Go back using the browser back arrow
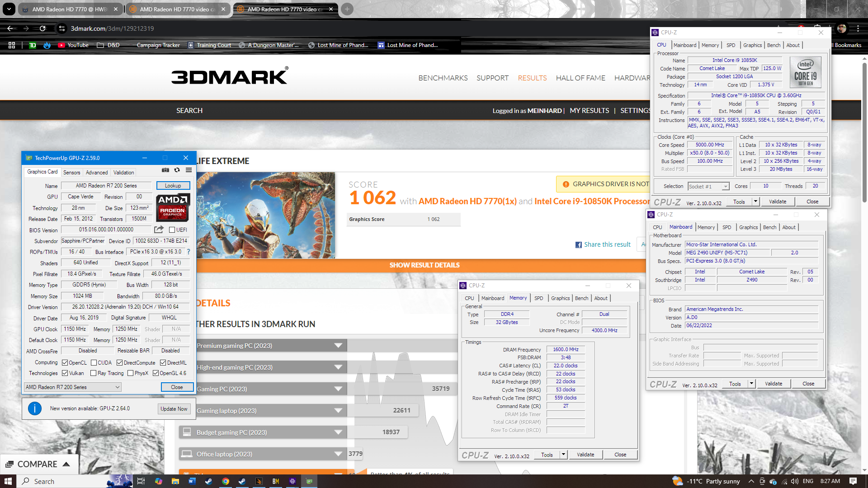The image size is (868, 488). (10, 28)
